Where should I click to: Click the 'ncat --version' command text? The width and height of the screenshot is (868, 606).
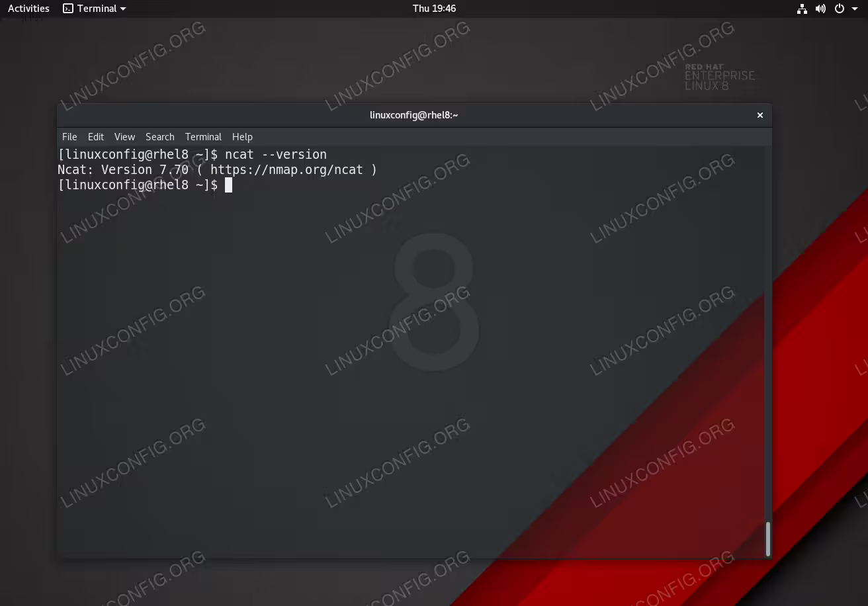pos(276,155)
